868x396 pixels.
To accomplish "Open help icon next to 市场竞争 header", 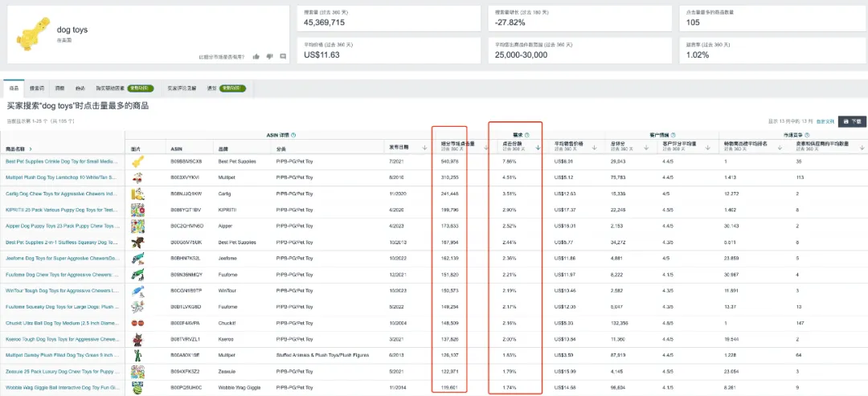I will coord(807,134).
